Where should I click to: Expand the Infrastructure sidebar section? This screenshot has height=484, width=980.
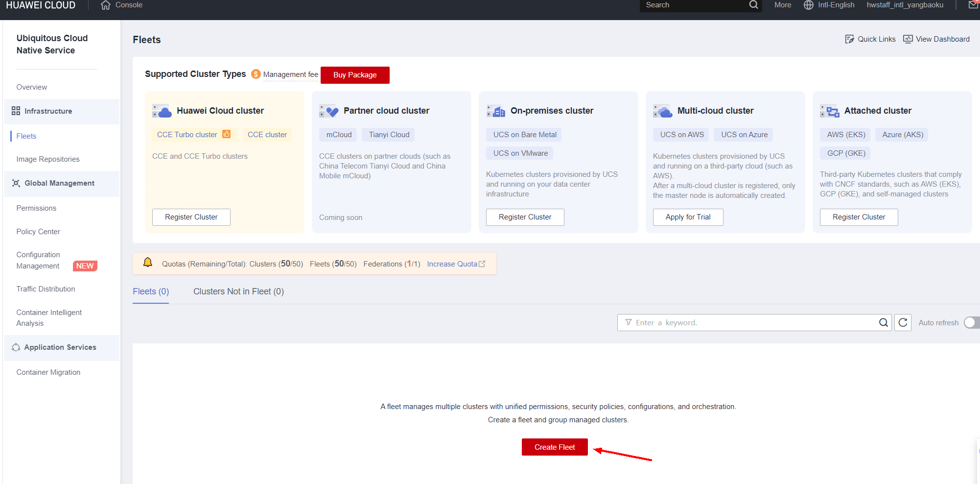click(x=48, y=111)
